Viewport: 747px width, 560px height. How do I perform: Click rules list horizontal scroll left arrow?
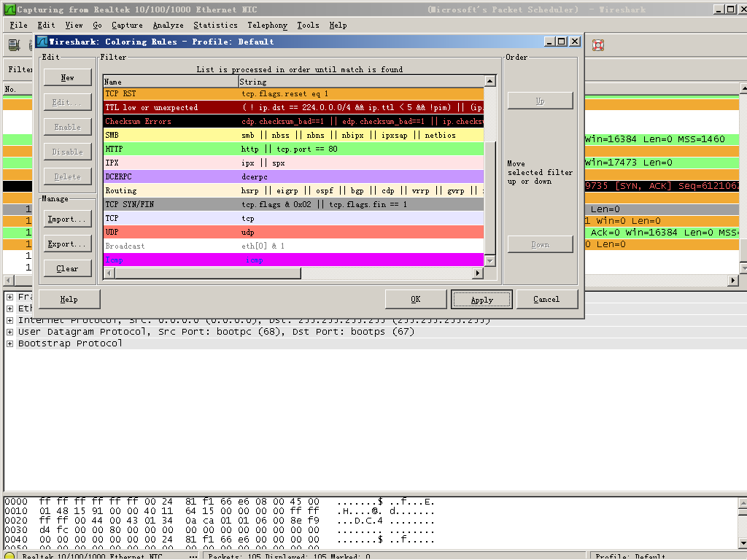pos(109,273)
